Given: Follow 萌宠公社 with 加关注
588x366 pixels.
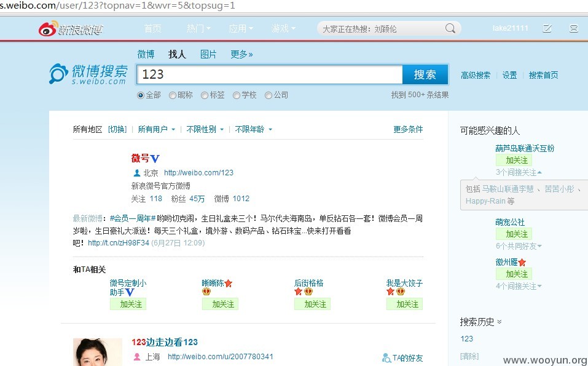Looking at the screenshot, I should tap(514, 234).
